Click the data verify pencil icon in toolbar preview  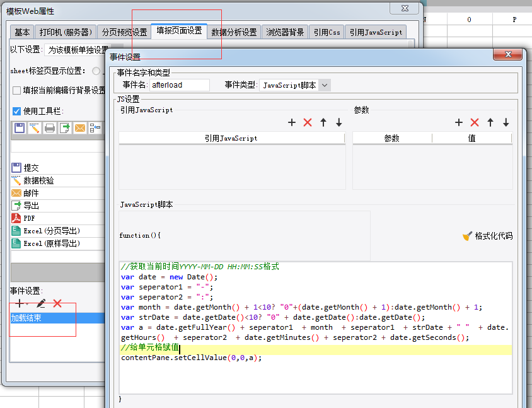click(34, 128)
